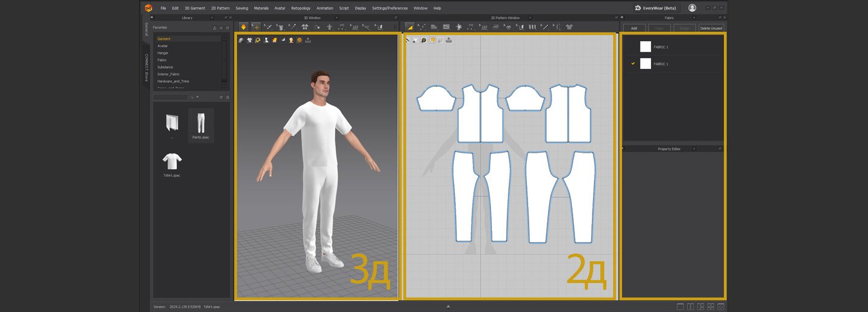The image size is (868, 312).
Task: Click the first FABRIC 1 white swatch
Action: (x=645, y=46)
